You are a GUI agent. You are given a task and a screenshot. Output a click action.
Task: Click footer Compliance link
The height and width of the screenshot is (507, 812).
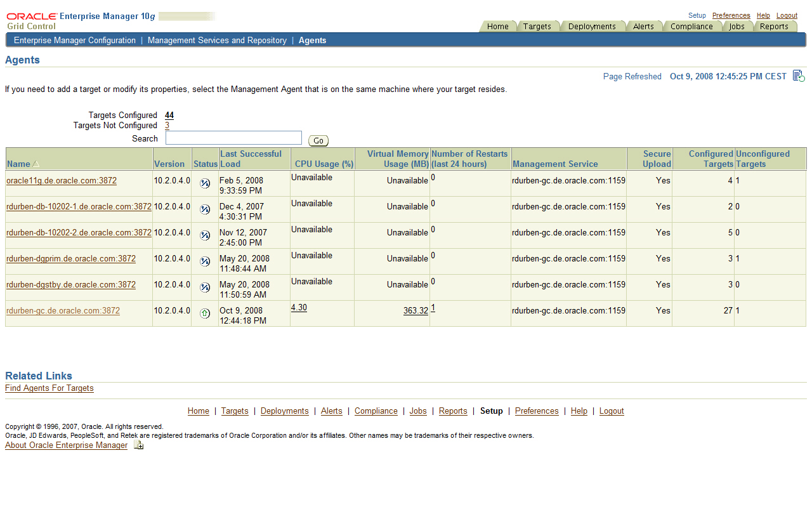pyautogui.click(x=376, y=411)
